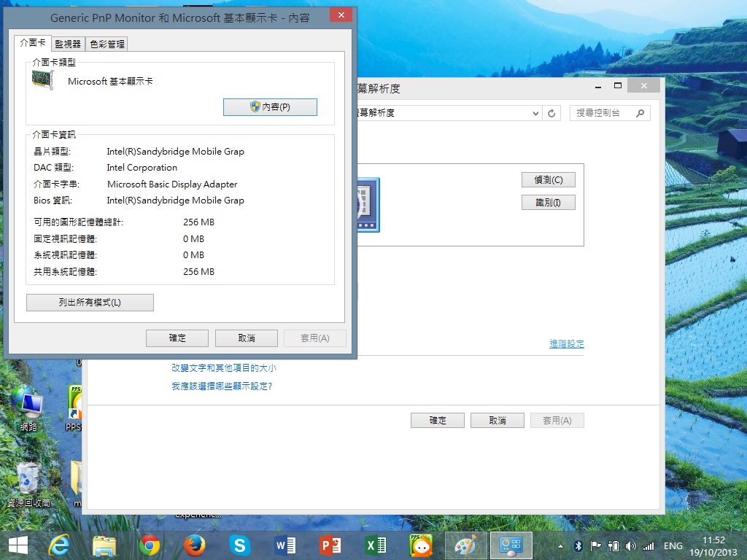
Task: Open Excel from the taskbar
Action: click(x=376, y=545)
